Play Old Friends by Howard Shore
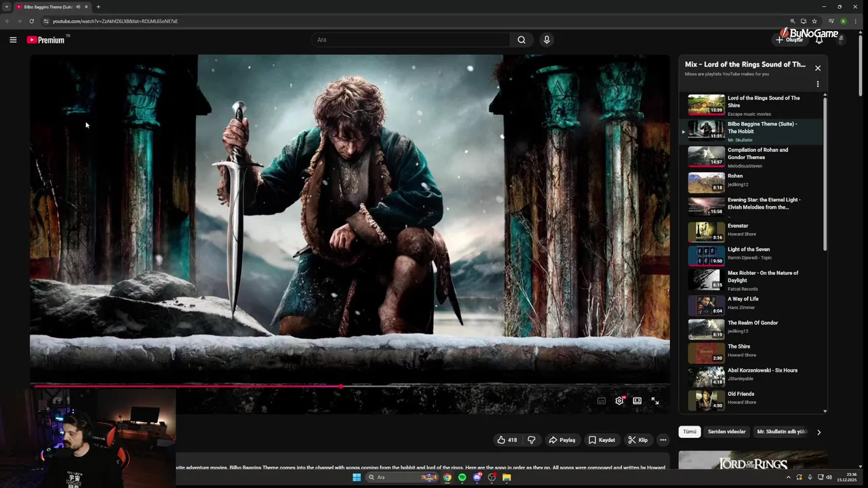 tap(752, 400)
